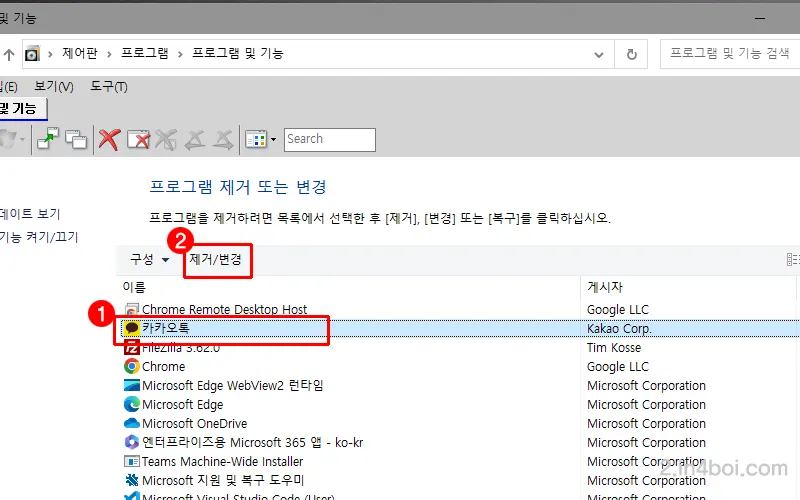The width and height of the screenshot is (800, 500).
Task: Select the Chrome Remote Desktop Host row
Action: coord(459,310)
